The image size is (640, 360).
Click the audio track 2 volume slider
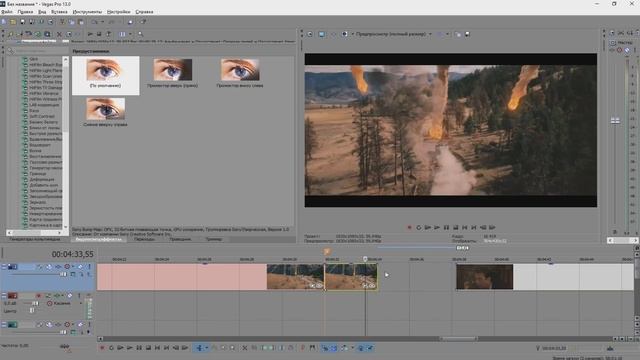click(x=36, y=303)
